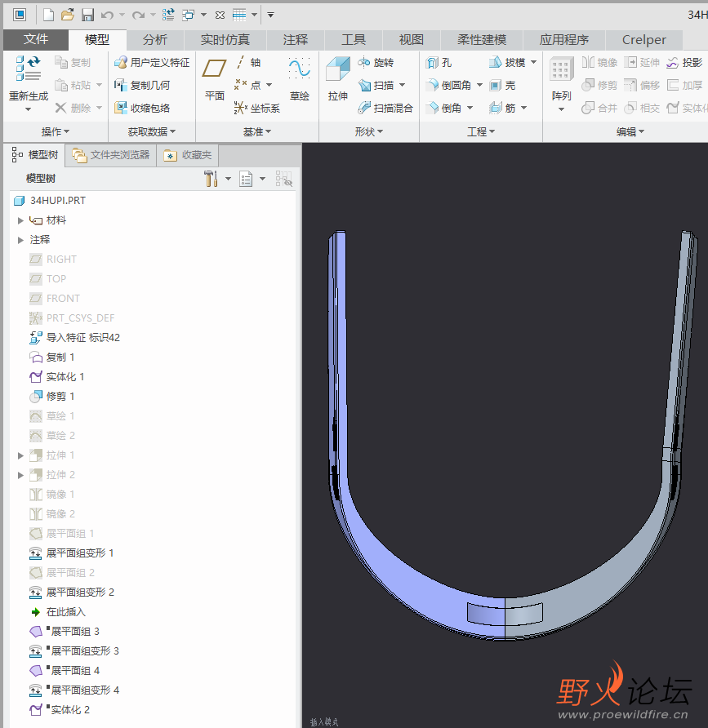Open the 获取数据 group dropdown

click(152, 132)
